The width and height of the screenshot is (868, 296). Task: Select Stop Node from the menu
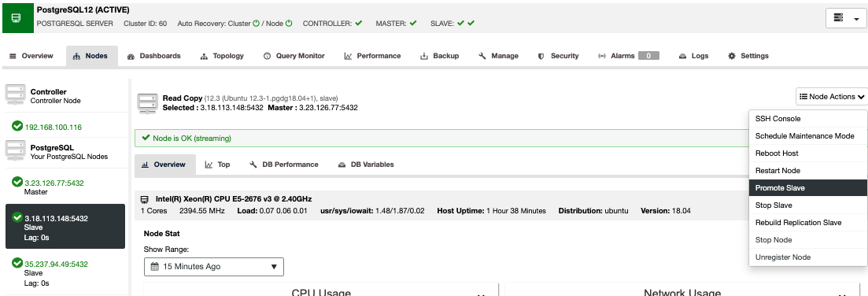click(x=807, y=240)
